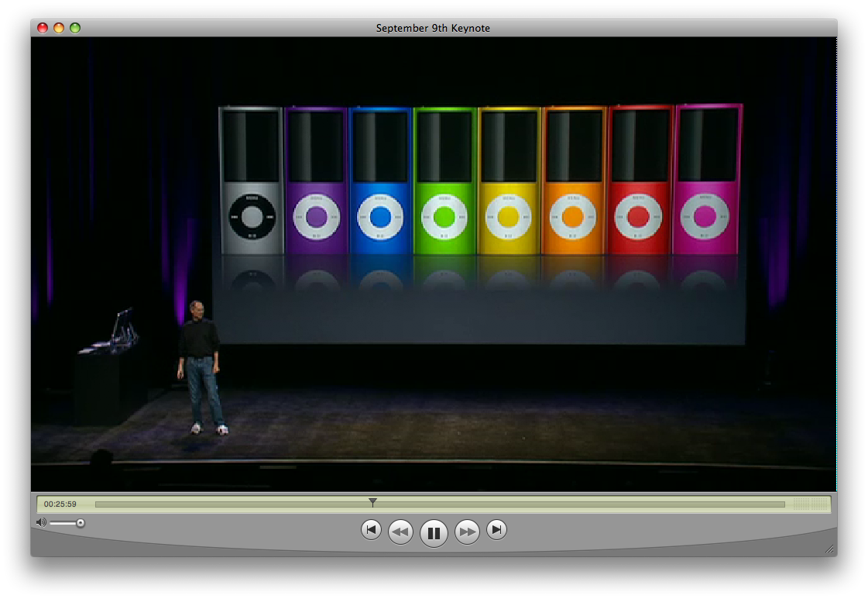The image size is (868, 599).
Task: Click the orange iPod nano in the video
Action: 574,181
